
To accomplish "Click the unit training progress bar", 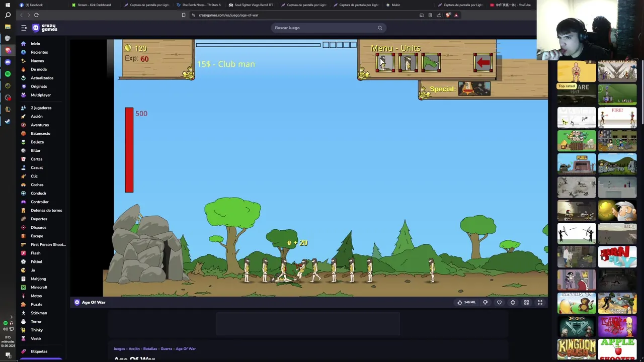I will [258, 45].
